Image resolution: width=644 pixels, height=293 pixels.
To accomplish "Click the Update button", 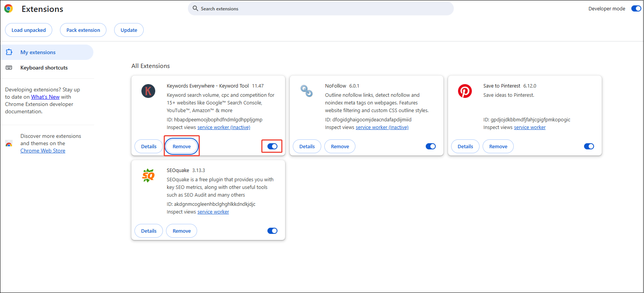I will click(x=129, y=30).
